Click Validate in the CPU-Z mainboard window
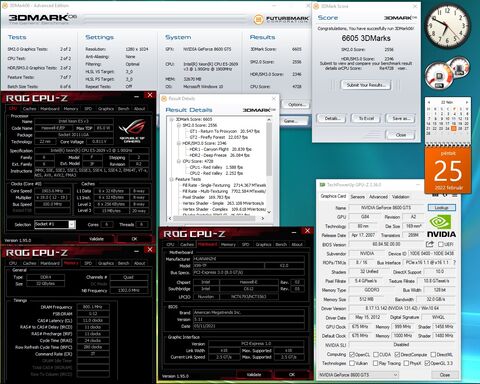This screenshot has height=384, width=480. [x=253, y=375]
